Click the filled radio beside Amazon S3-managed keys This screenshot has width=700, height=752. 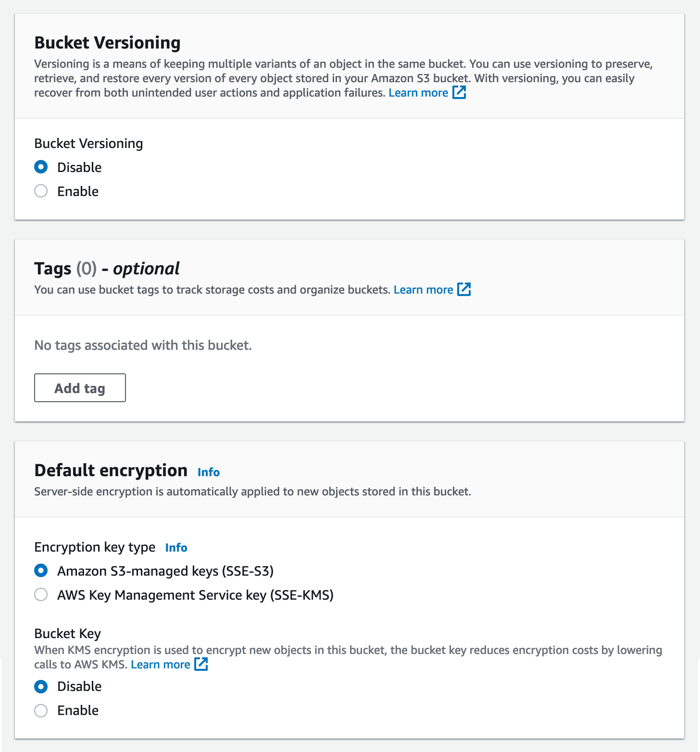[41, 571]
